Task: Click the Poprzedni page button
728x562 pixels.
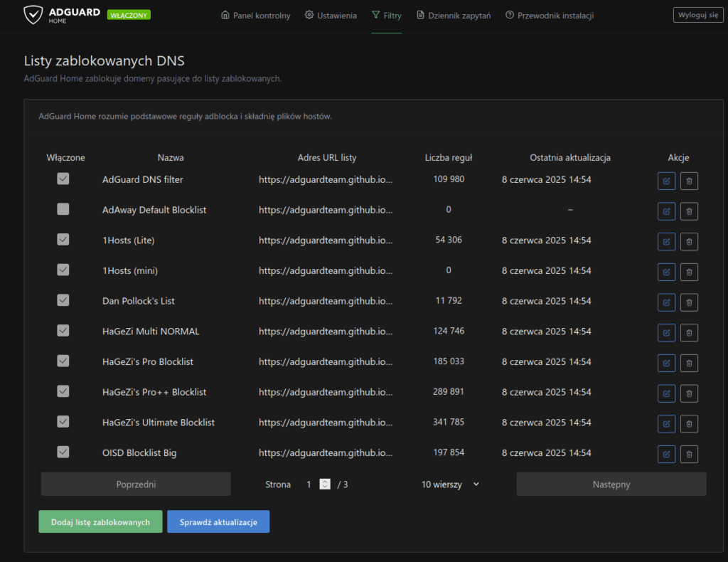Action: [136, 484]
